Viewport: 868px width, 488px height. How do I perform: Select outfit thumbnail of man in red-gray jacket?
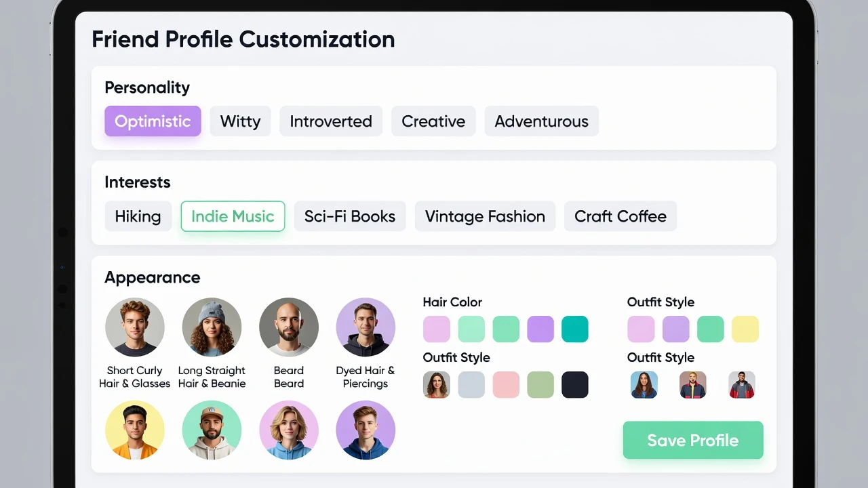click(742, 384)
